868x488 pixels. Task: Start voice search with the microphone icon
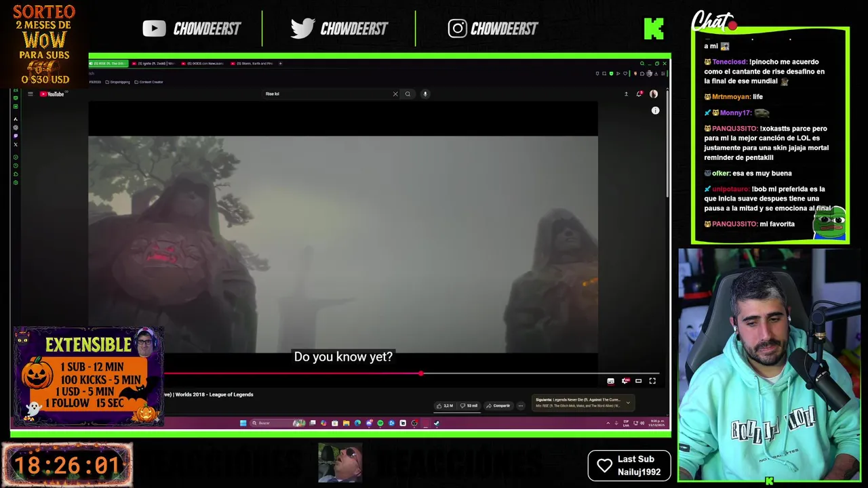click(x=425, y=94)
